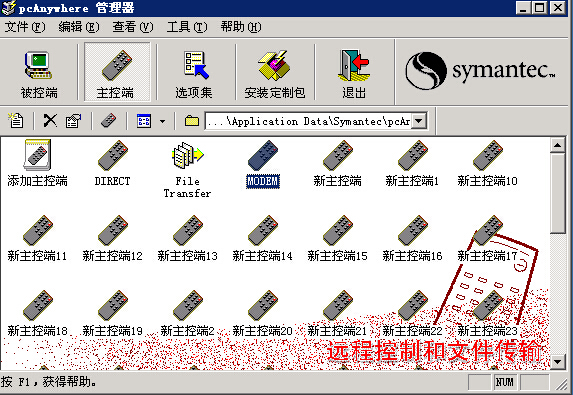Open the 文件(F) menu
The height and width of the screenshot is (395, 573).
point(25,27)
